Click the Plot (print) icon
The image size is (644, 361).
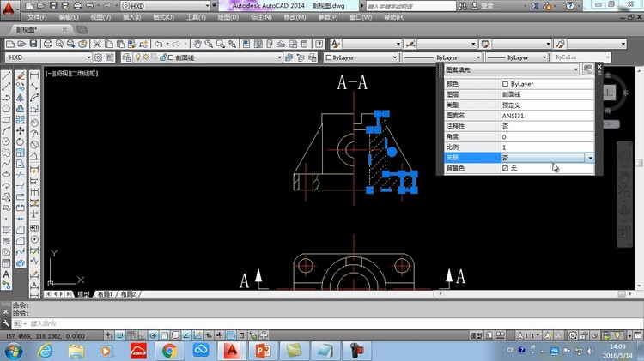point(48,44)
